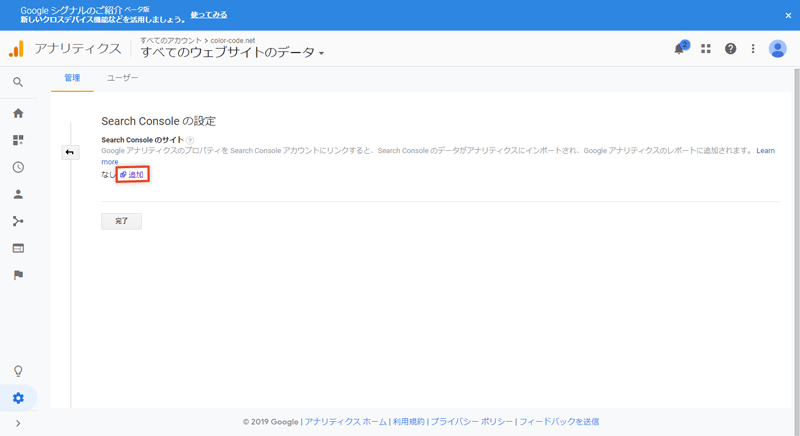This screenshot has height=436, width=800.
Task: Open Customization dashboards icon in sidebar
Action: [18, 140]
